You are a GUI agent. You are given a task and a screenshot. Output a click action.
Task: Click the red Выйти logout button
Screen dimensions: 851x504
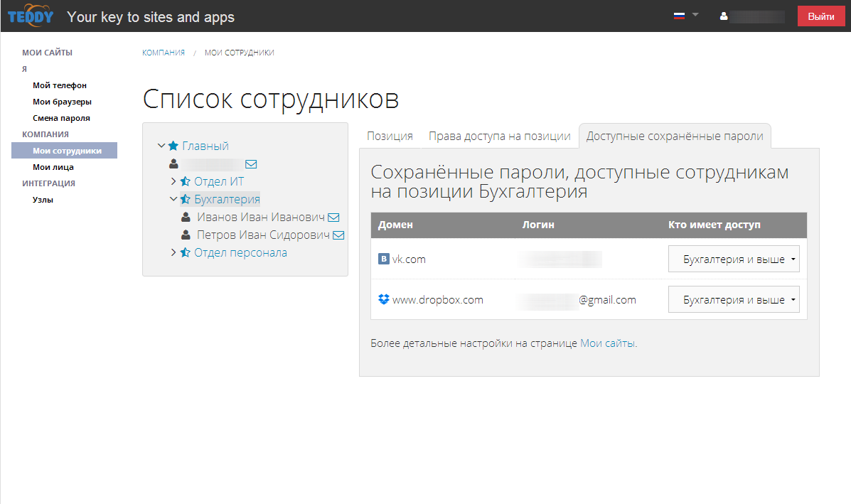820,16
